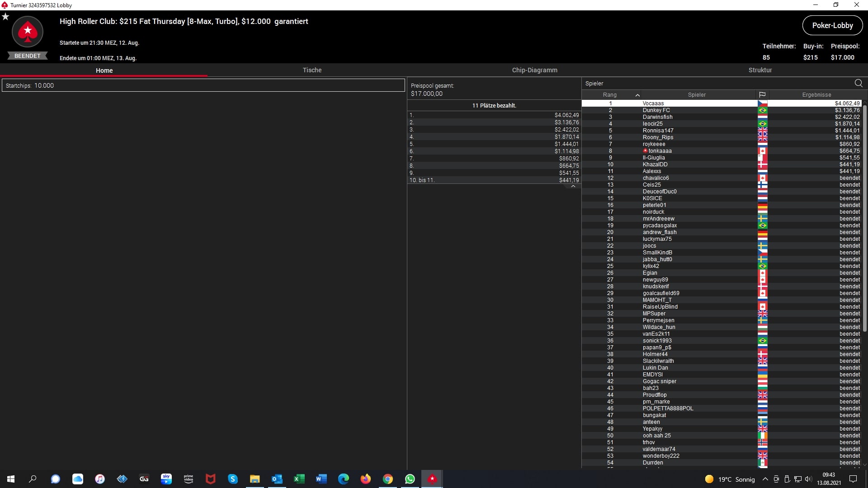Click the search magnifier in the Spieler panel
This screenshot has width=868, height=488.
click(858, 83)
